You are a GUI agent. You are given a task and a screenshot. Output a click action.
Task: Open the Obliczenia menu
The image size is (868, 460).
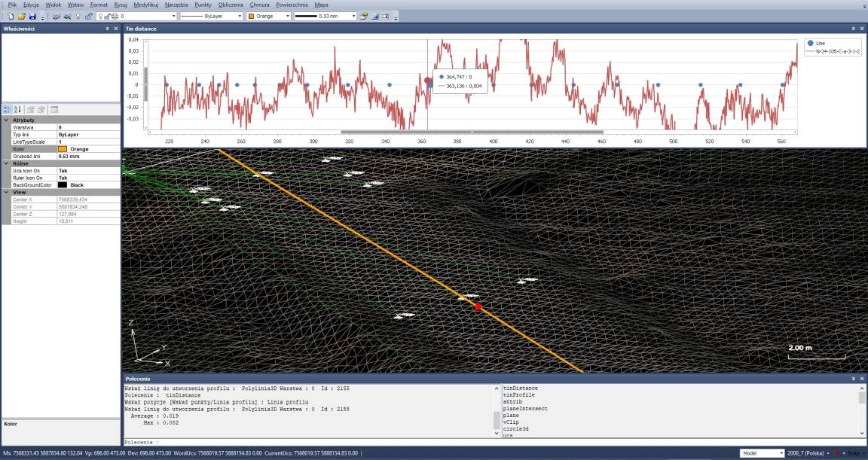click(231, 5)
